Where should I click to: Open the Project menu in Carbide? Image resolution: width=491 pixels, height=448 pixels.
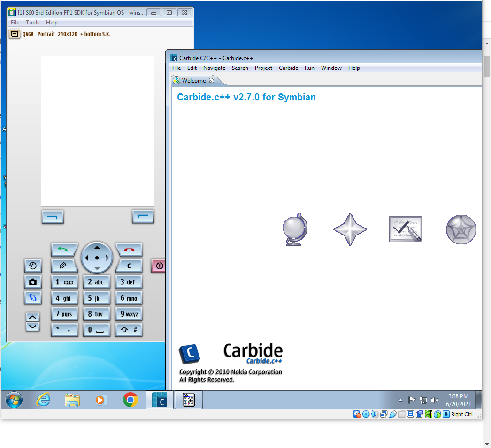(x=263, y=68)
